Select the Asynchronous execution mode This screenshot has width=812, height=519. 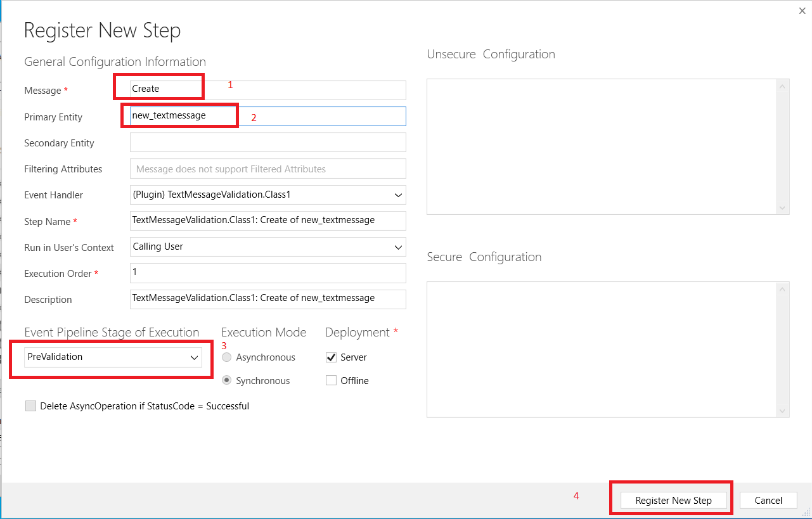click(x=227, y=357)
